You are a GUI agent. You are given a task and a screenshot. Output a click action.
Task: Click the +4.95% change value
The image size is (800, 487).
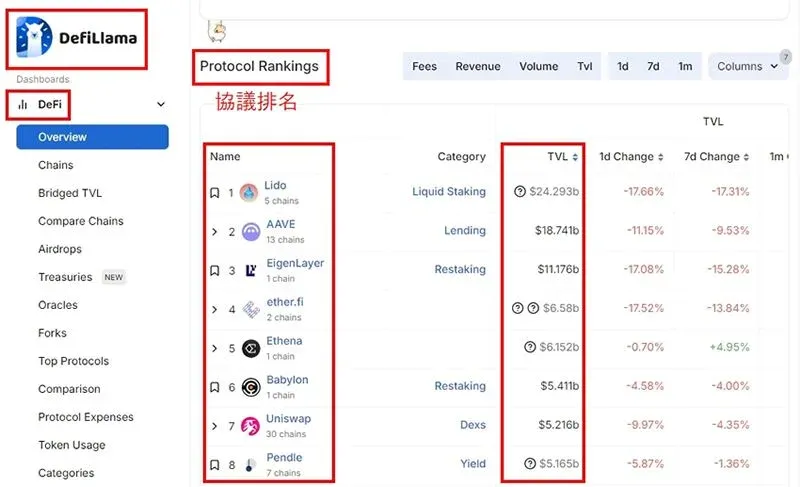coord(729,347)
